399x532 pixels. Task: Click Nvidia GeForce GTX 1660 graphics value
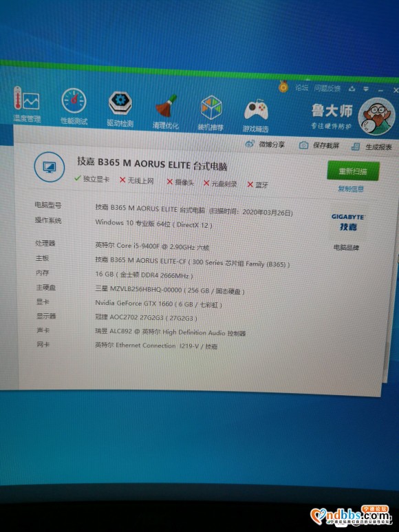(x=158, y=304)
